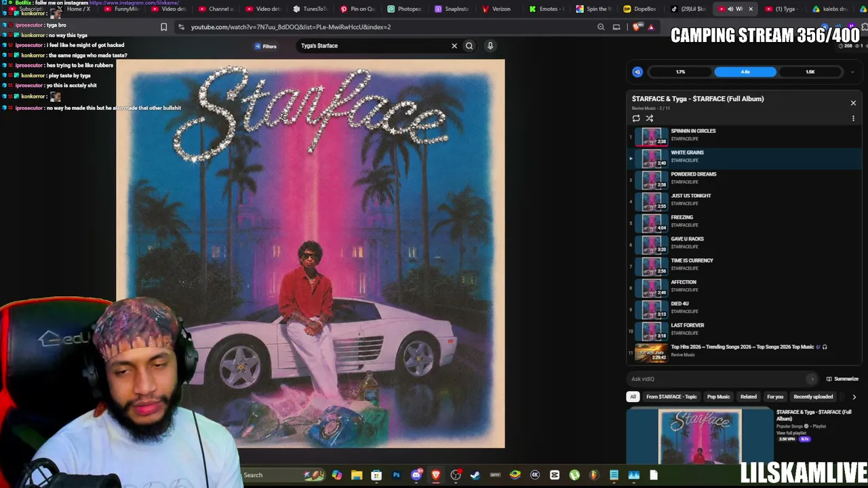868x488 pixels.
Task: Select the AFFECTION track title
Action: tap(684, 283)
